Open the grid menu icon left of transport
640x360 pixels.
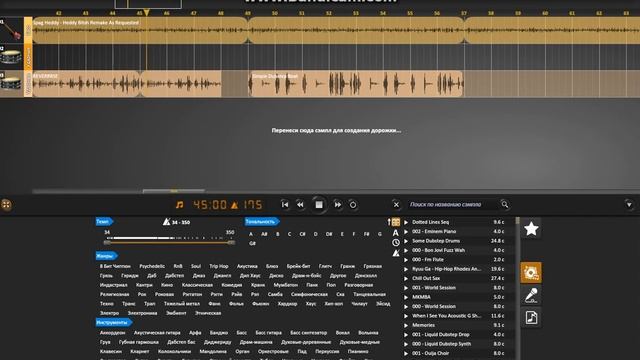pos(6,204)
